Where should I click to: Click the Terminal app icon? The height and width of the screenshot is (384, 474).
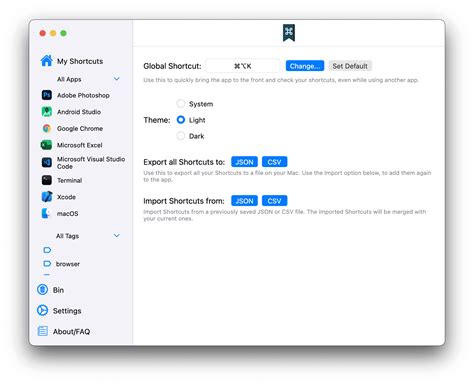(47, 180)
